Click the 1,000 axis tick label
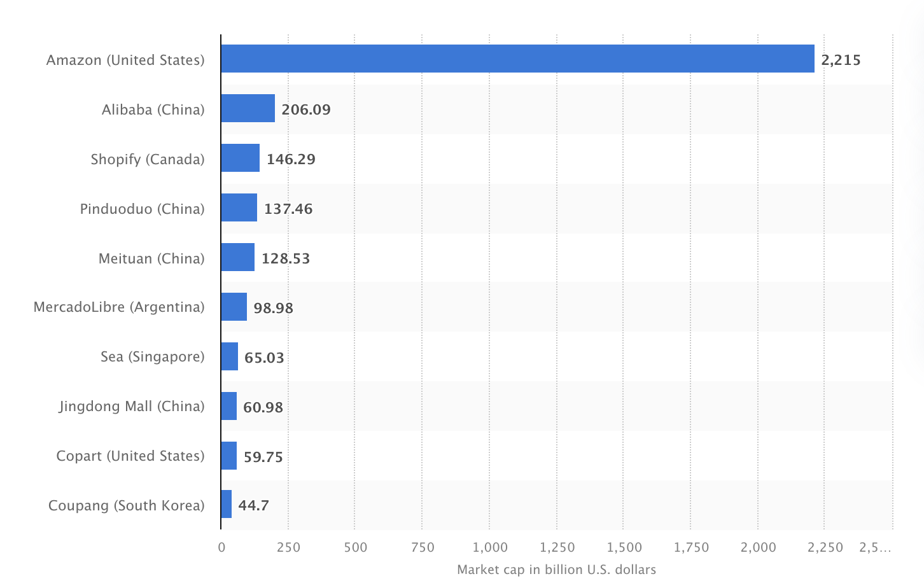Image resolution: width=924 pixels, height=588 pixels. [490, 547]
